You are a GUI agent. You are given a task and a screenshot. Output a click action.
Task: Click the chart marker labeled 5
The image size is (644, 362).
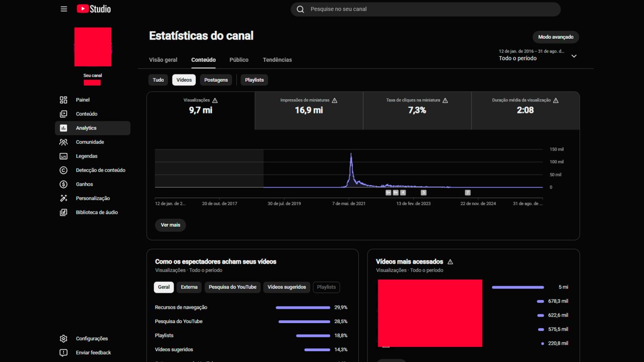[x=424, y=193]
